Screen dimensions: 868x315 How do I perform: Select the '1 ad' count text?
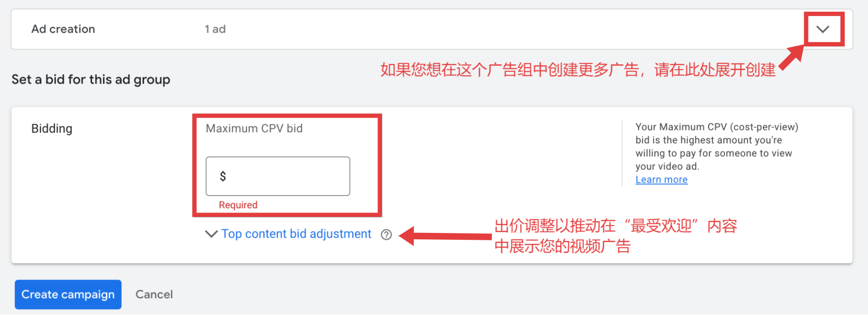215,29
